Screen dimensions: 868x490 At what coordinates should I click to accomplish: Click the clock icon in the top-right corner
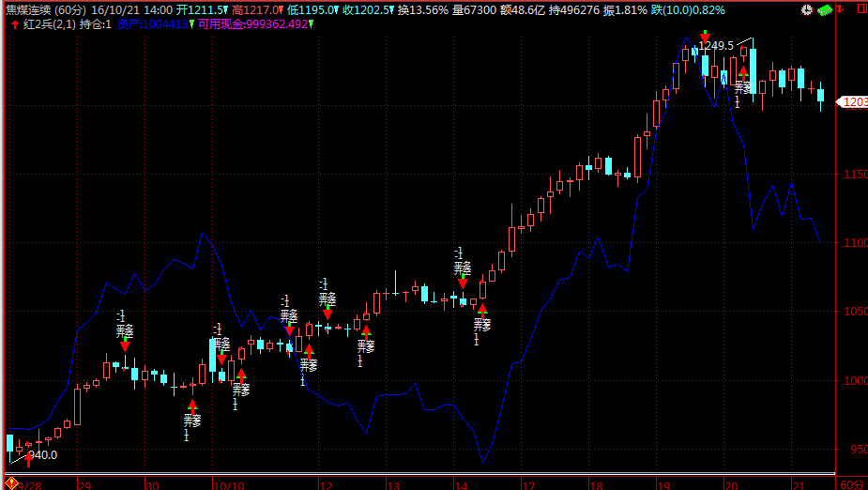(x=808, y=9)
